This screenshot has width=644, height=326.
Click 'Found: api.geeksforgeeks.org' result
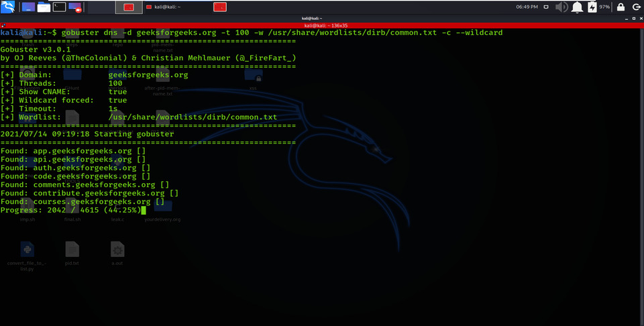pos(73,159)
